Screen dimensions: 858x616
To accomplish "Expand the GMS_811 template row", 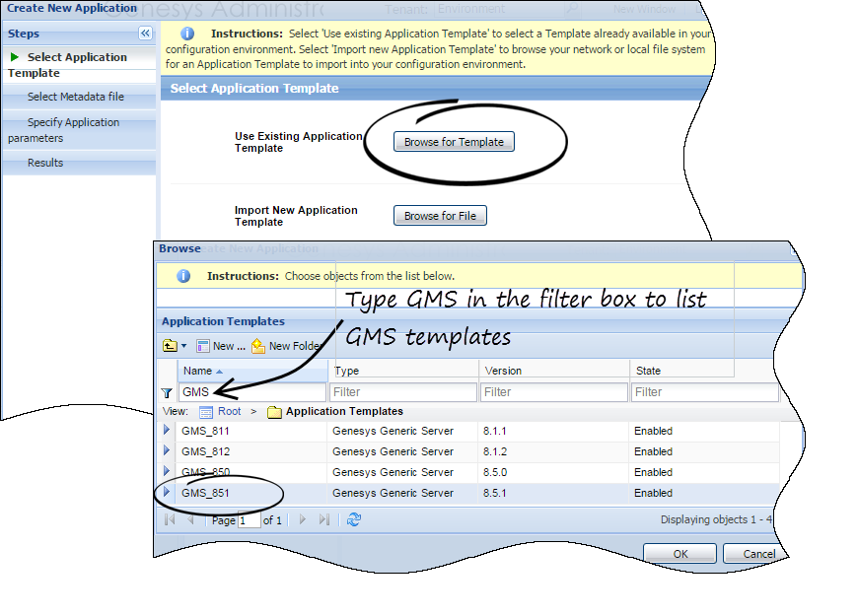I will point(168,431).
